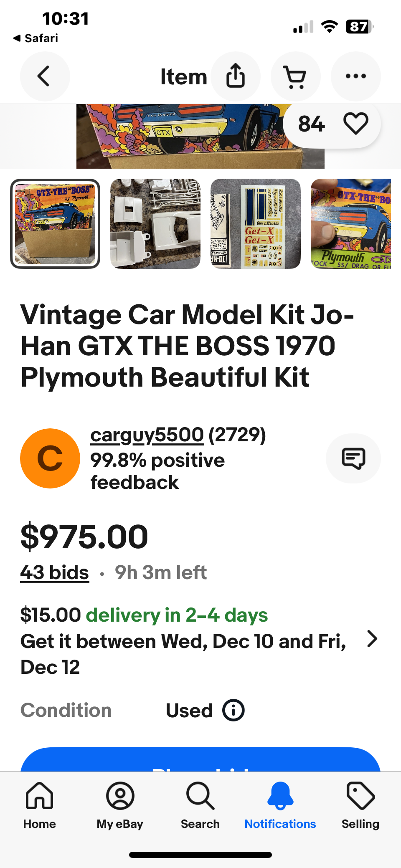This screenshot has width=401, height=868.
Task: View the 43 bids history
Action: coord(54,572)
